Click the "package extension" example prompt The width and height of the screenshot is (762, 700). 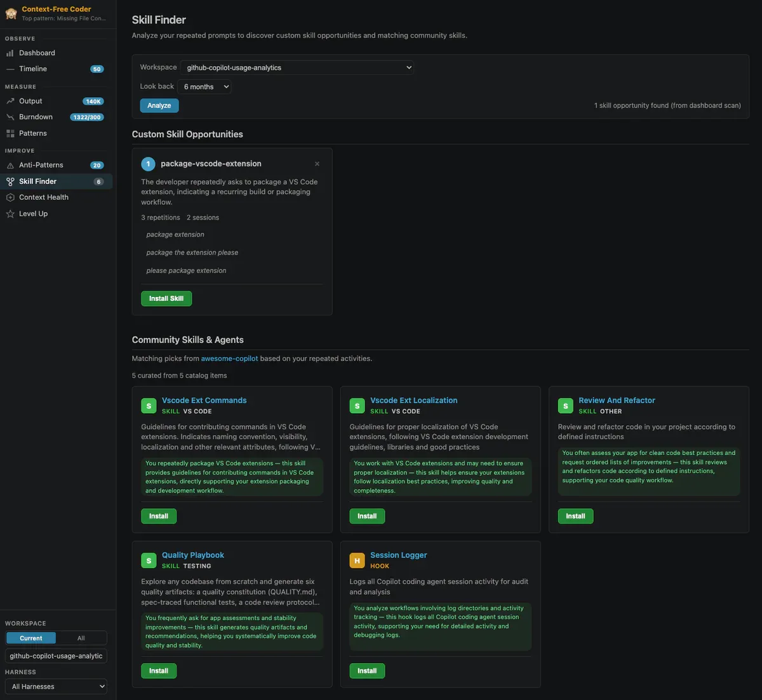(175, 235)
